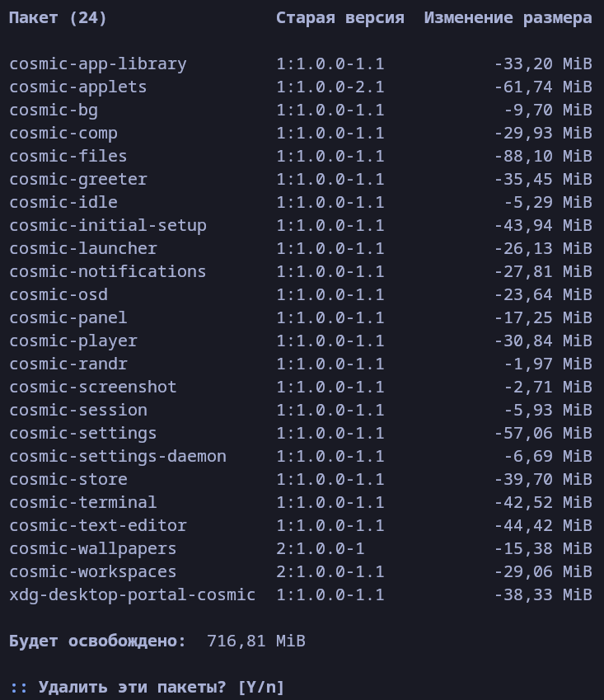
Task: Click the "Пакет (24)" column header
Action: (x=59, y=17)
